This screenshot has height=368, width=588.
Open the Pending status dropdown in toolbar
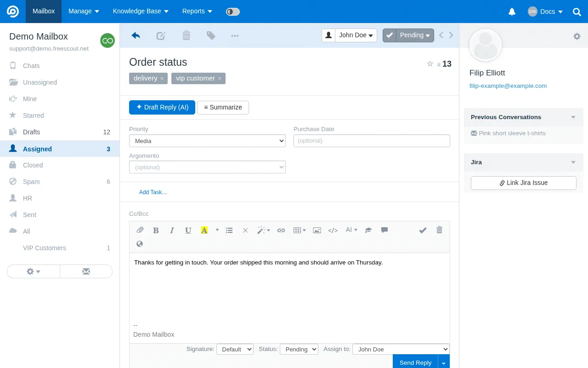tap(415, 35)
